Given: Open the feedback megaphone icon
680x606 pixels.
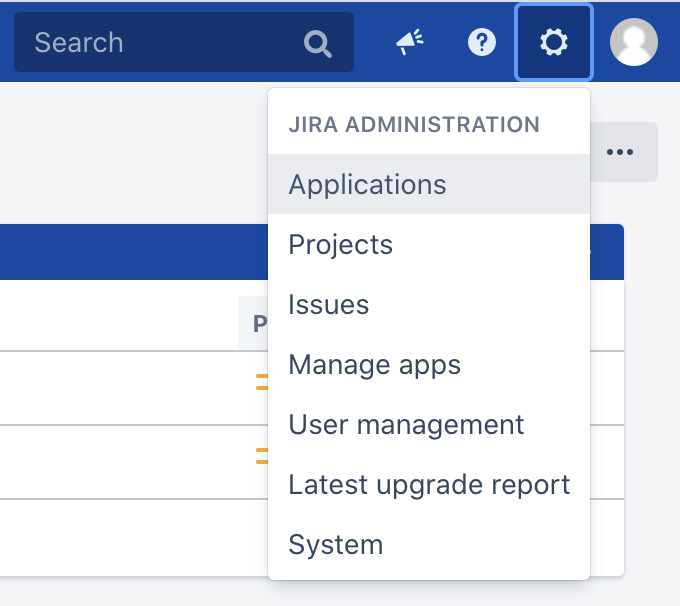Looking at the screenshot, I should (x=410, y=42).
